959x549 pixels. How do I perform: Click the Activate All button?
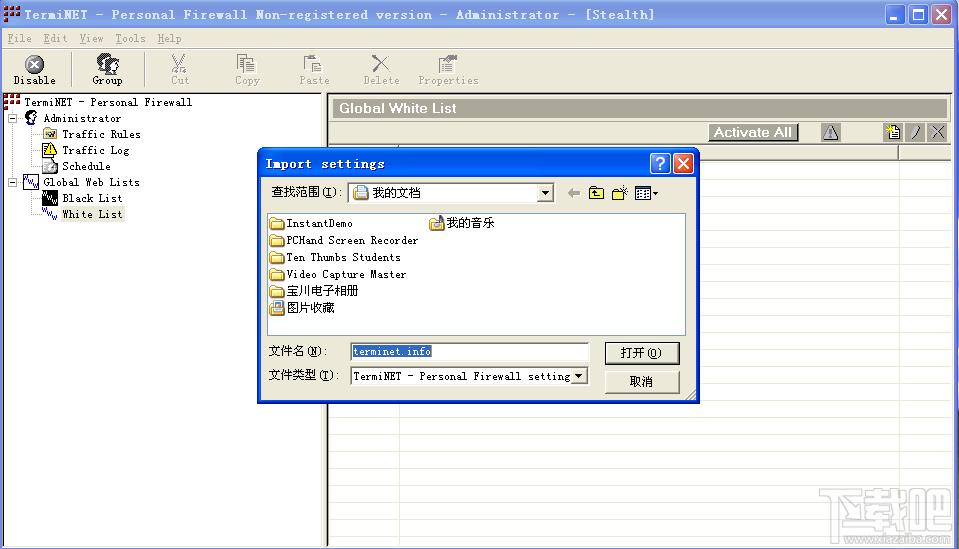pyautogui.click(x=753, y=132)
